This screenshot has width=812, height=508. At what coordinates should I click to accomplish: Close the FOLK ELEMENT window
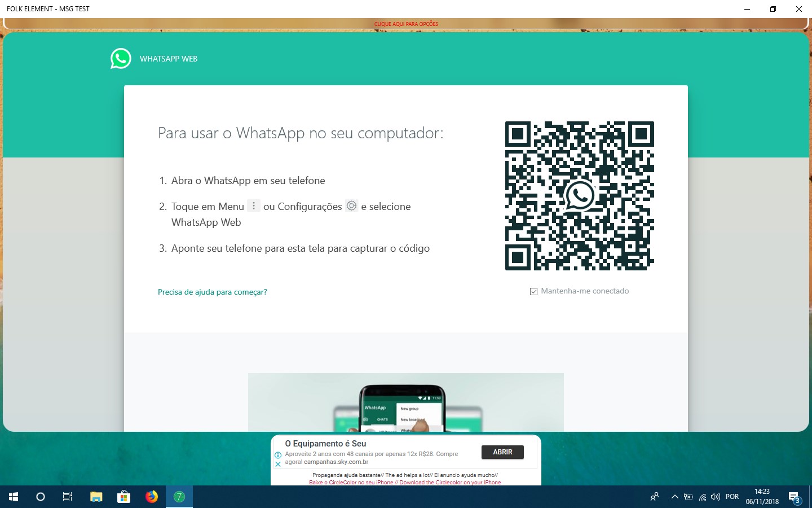799,9
